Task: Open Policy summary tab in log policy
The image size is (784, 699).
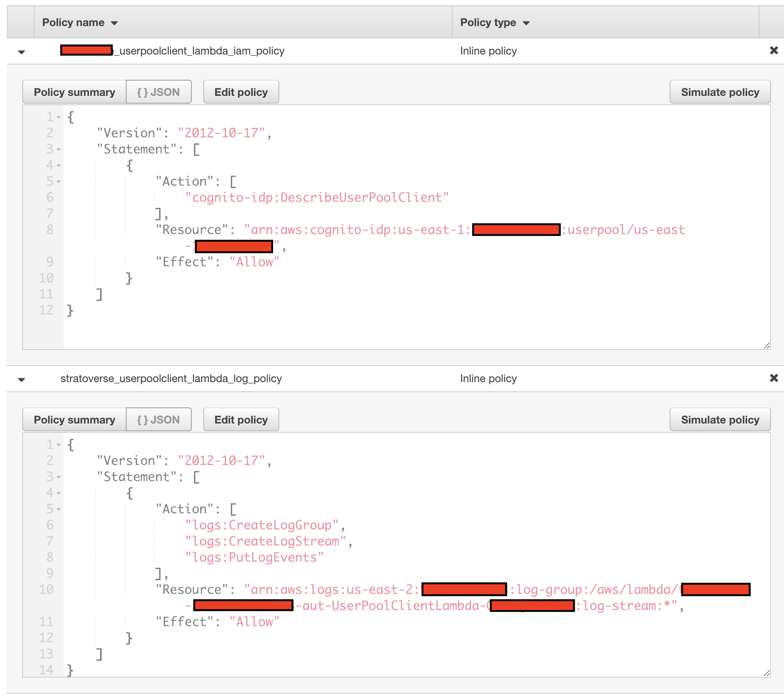Action: (74, 420)
